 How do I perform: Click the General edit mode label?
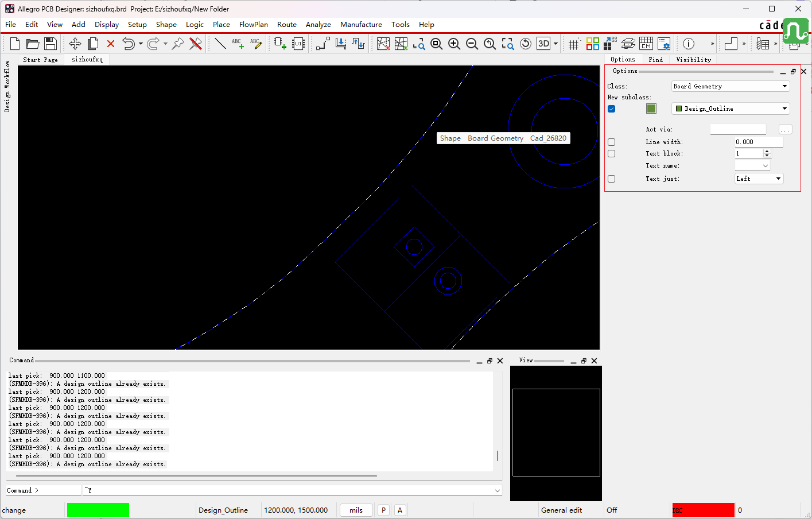coord(561,510)
